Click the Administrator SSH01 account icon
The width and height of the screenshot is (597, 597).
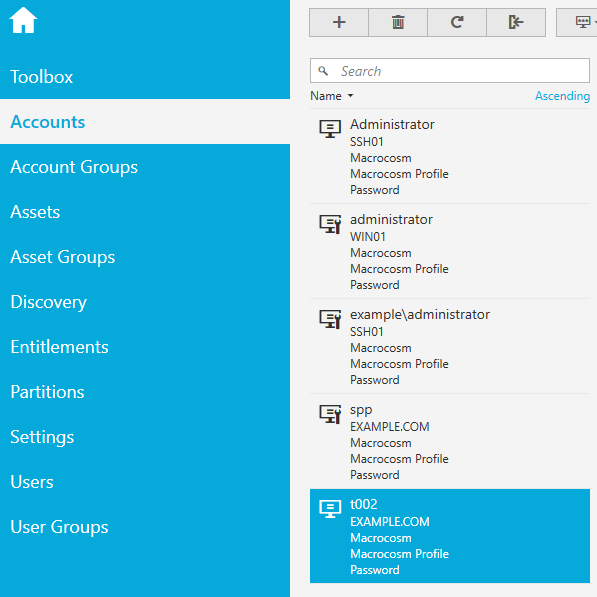(x=330, y=129)
